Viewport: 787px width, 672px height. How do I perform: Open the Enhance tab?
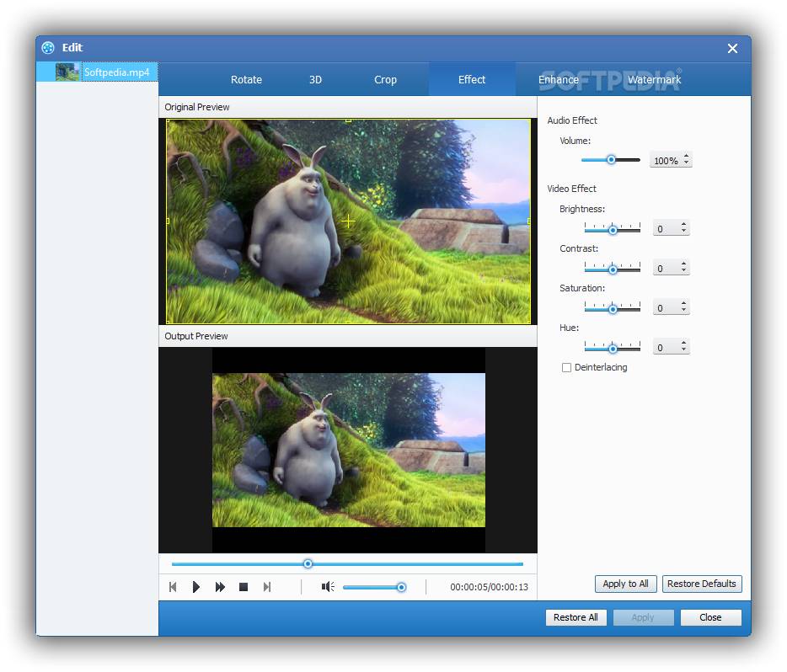[559, 80]
